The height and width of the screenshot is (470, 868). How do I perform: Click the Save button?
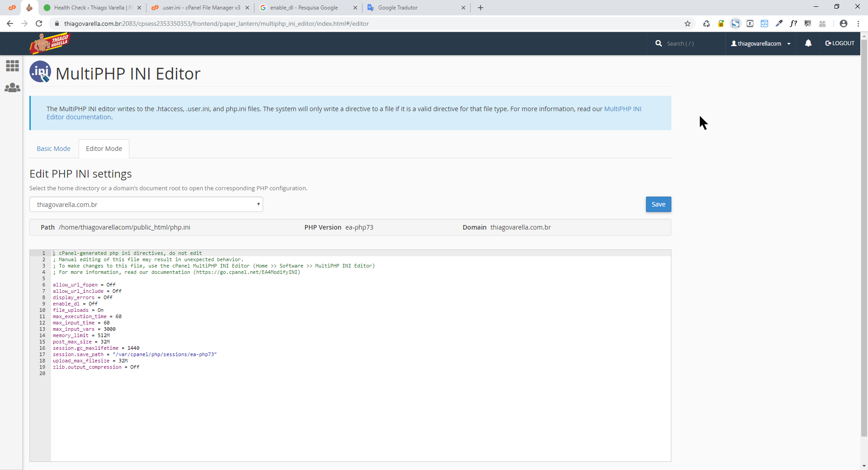pyautogui.click(x=658, y=204)
